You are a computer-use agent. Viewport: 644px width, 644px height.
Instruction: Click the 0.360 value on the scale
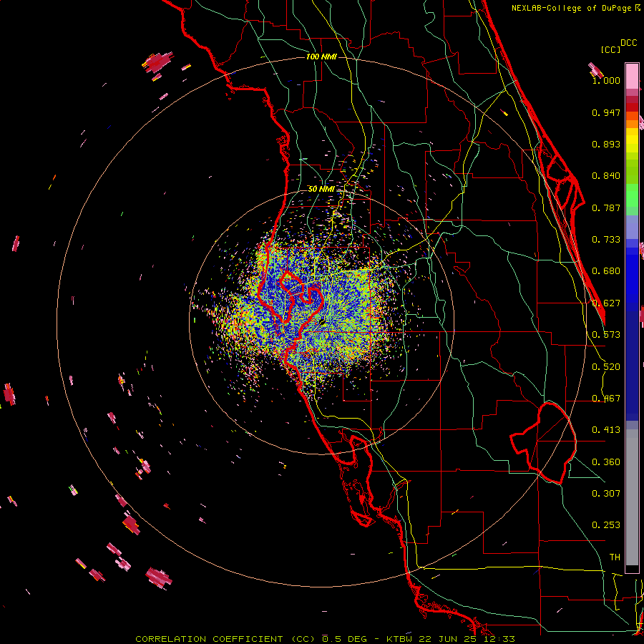[606, 462]
